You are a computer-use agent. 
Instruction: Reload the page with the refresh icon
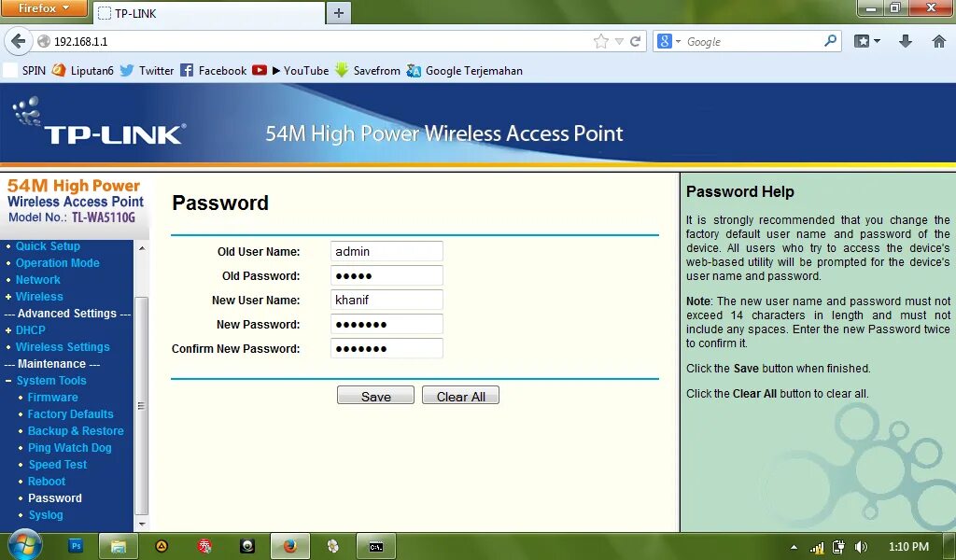(x=635, y=41)
